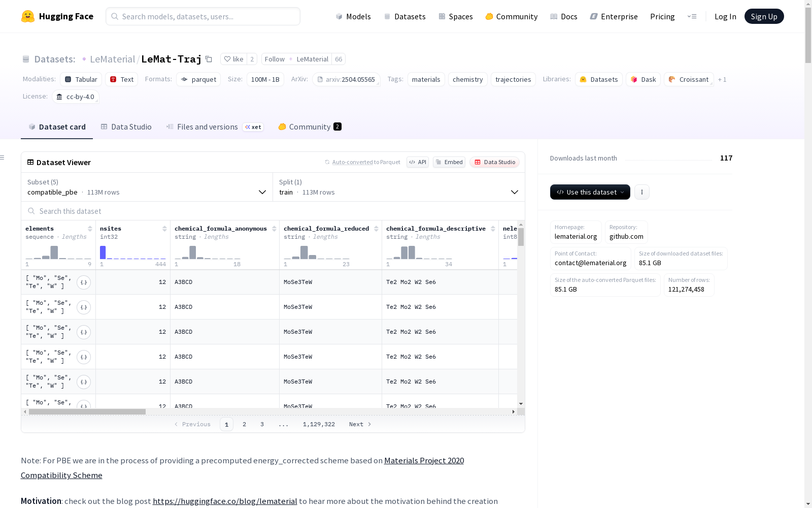This screenshot has height=508, width=812.
Task: Open the arxiv:2504.05565 tag
Action: (346, 79)
